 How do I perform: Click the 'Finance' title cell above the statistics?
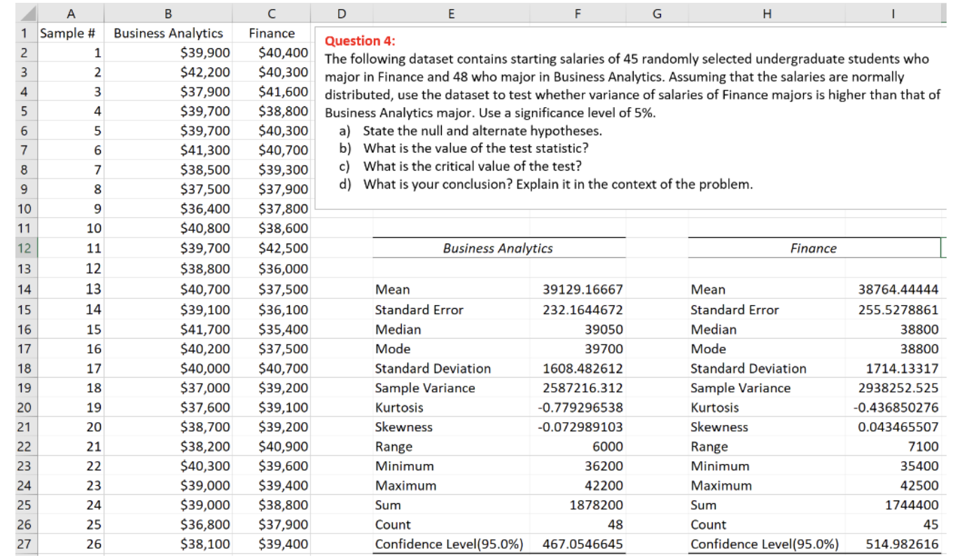tap(812, 248)
